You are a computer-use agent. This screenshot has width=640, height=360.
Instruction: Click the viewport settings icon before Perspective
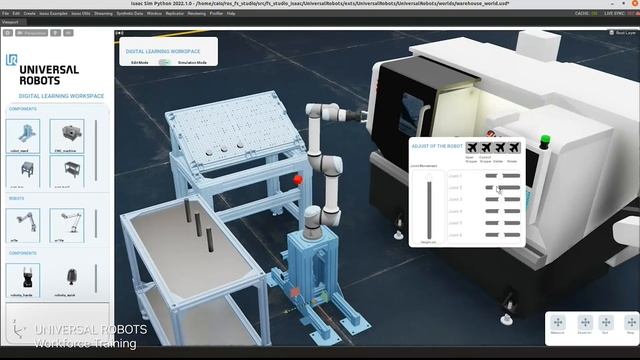point(8,33)
